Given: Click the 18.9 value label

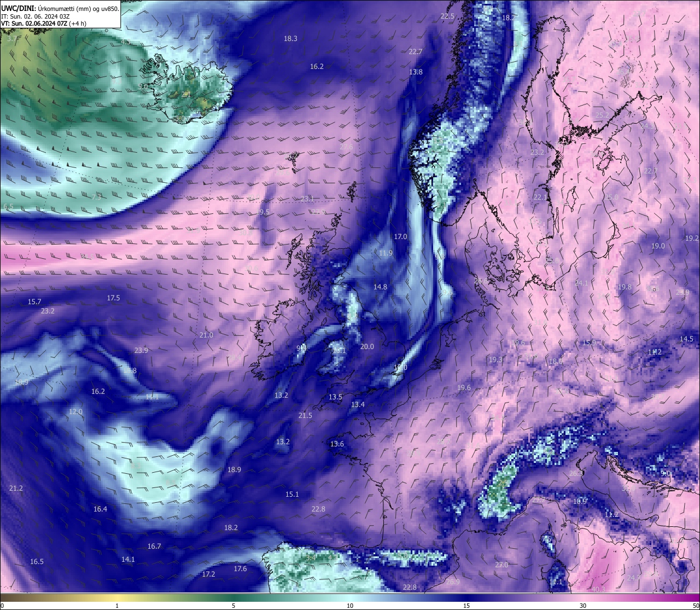Looking at the screenshot, I should [234, 469].
